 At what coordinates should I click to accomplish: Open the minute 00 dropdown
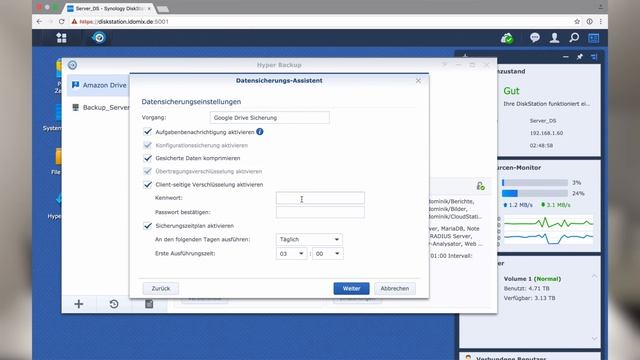[x=327, y=253]
